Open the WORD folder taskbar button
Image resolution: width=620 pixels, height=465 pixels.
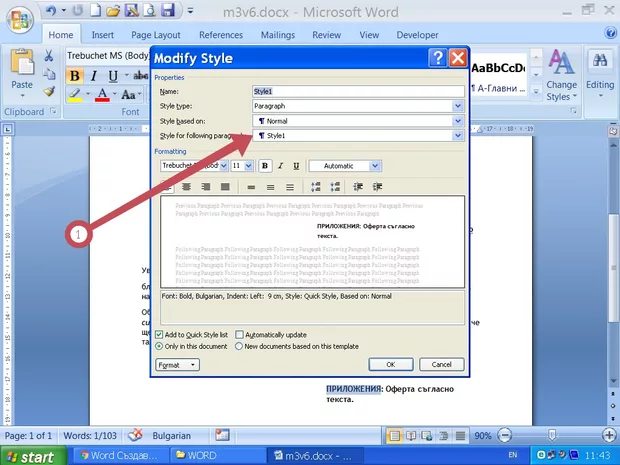[x=217, y=456]
